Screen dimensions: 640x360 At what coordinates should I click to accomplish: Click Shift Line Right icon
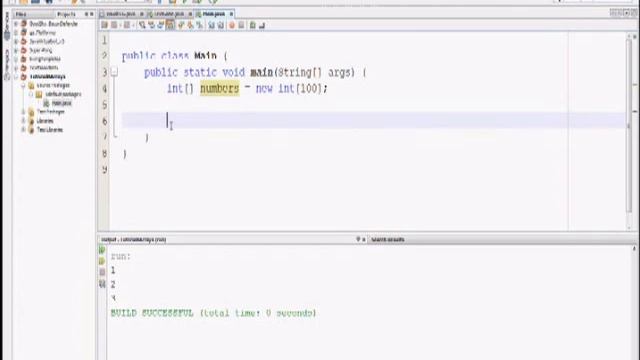click(x=220, y=25)
